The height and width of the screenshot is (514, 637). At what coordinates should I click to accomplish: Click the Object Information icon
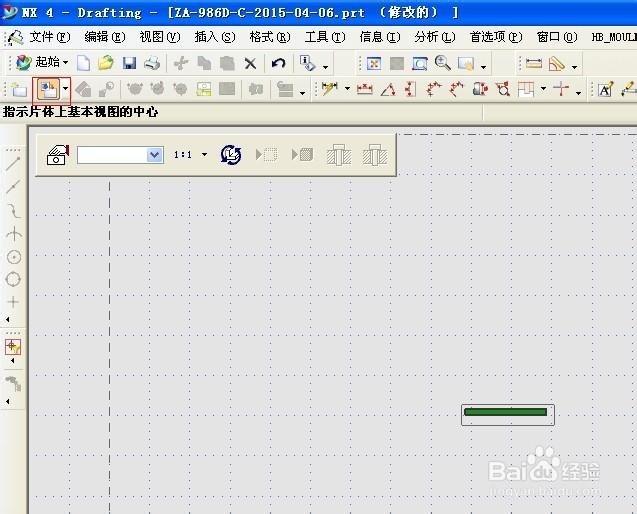(308, 63)
